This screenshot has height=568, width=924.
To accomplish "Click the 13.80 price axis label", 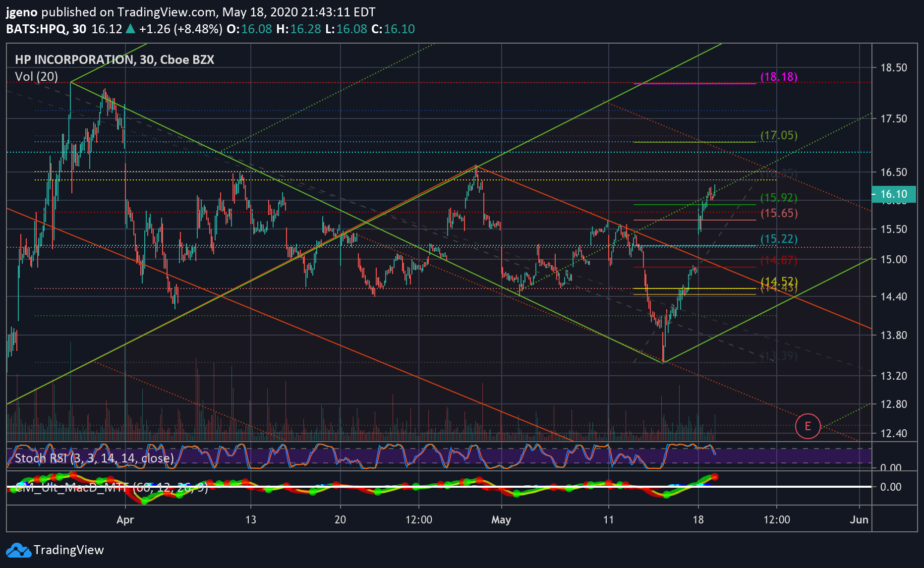I will (894, 336).
